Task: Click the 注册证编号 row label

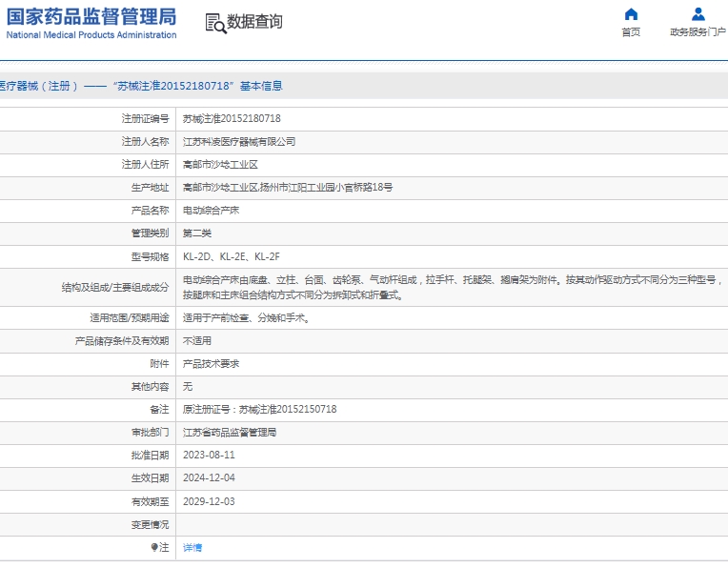Action: coord(146,118)
